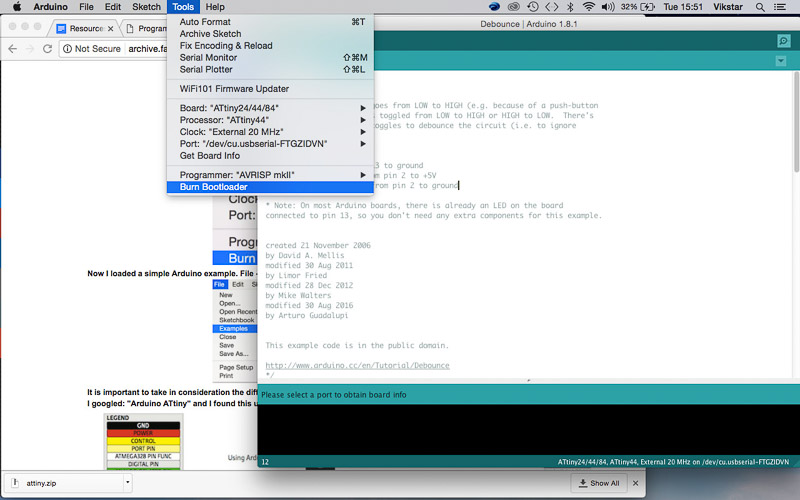
Task: Open the Time Machine menu bar icon
Action: pos(533,7)
